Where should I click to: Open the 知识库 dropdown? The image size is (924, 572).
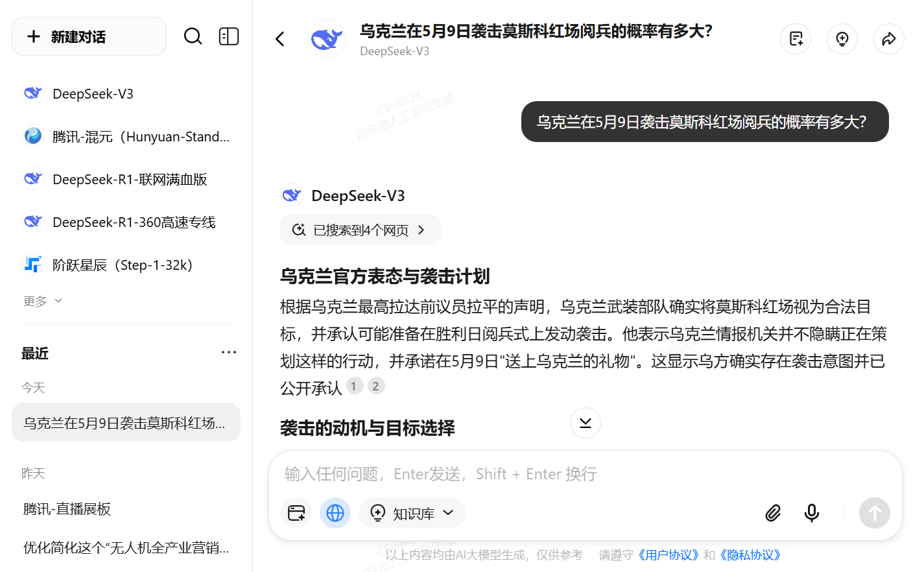click(x=412, y=513)
